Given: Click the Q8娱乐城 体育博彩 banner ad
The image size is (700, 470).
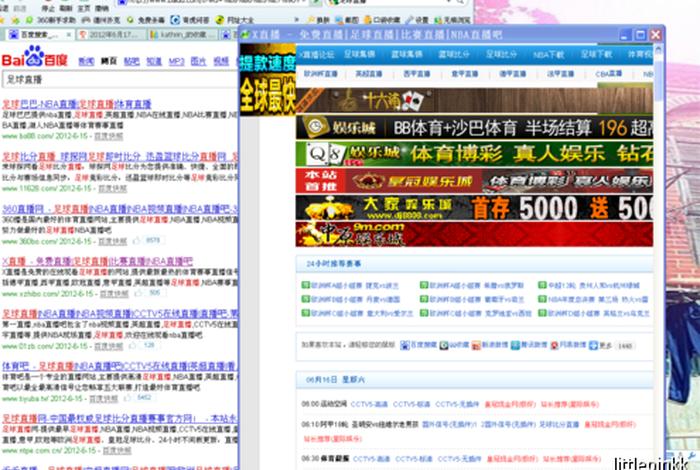Looking at the screenshot, I should click(x=474, y=154).
